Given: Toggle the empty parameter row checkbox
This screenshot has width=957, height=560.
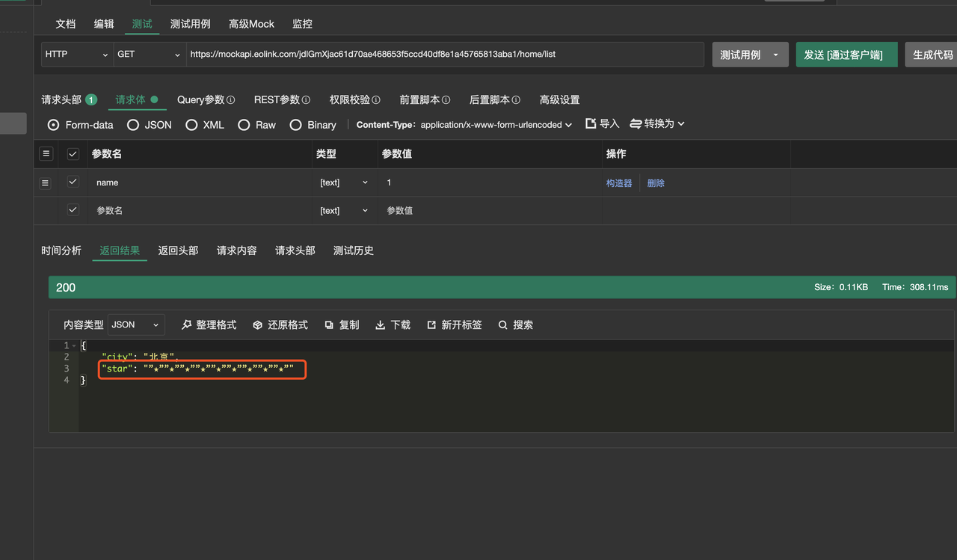Looking at the screenshot, I should pos(73,210).
